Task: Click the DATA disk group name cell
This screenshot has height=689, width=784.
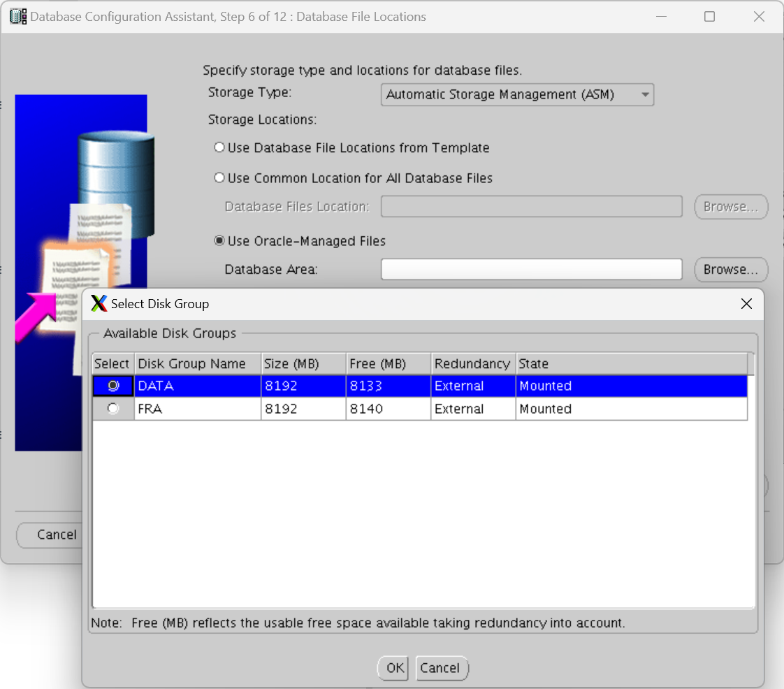Action: click(x=198, y=386)
